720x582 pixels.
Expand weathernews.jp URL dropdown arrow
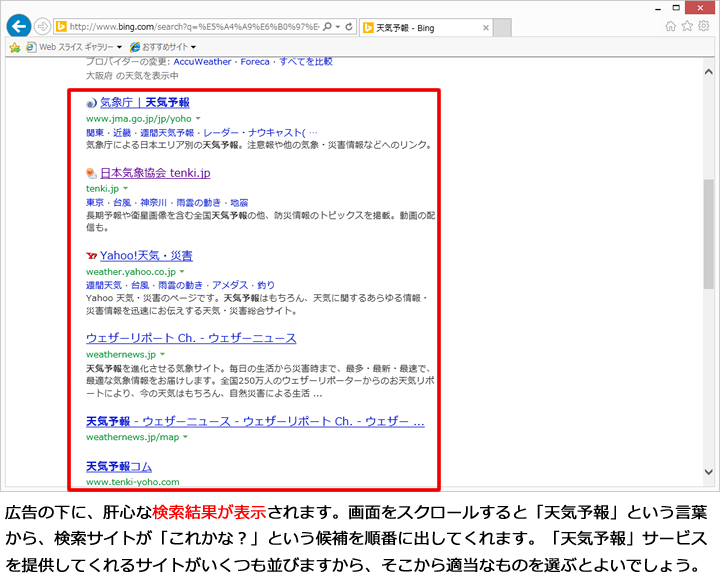click(x=162, y=354)
